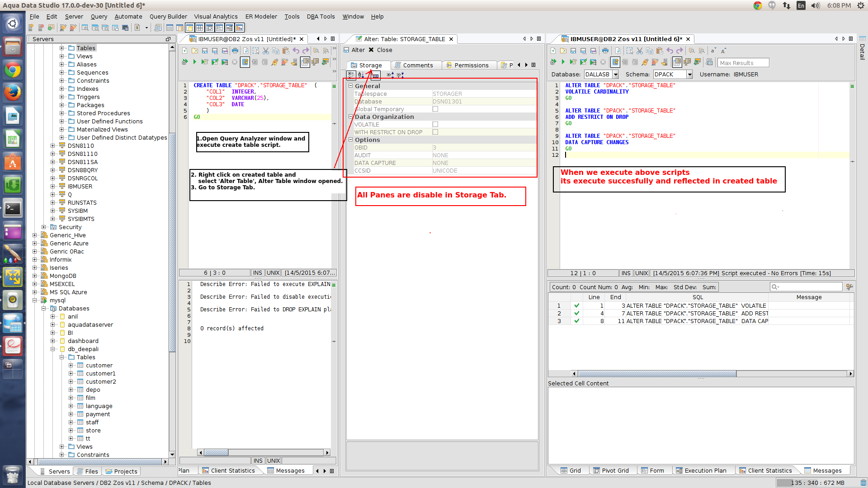Click Redo arrow in Untitled 6 toolbar
Image resolution: width=868 pixels, height=488 pixels.
tap(679, 51)
